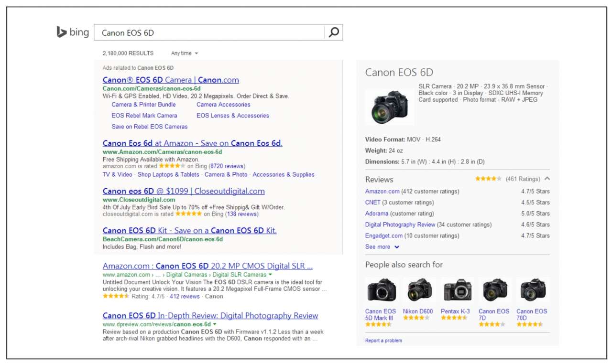View Amazon's 8720 reviews link
This screenshot has height=364, width=612.
(227, 166)
